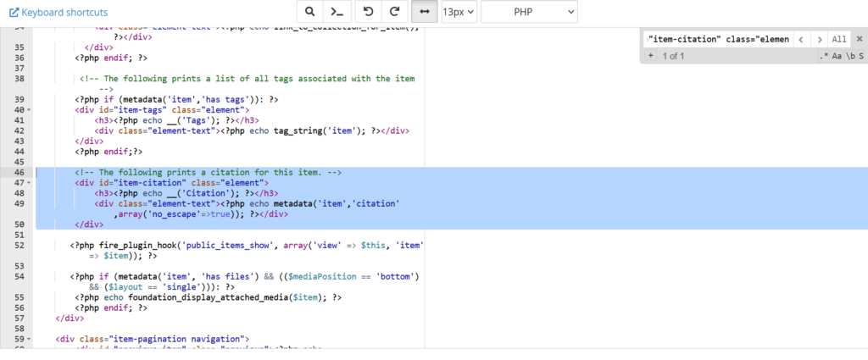Select All matches button in search box

(839, 39)
